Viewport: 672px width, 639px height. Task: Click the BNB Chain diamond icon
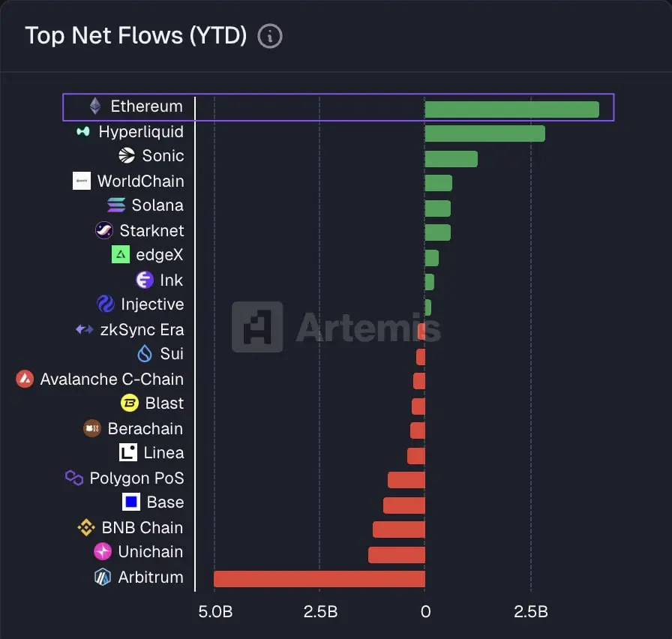click(x=86, y=527)
